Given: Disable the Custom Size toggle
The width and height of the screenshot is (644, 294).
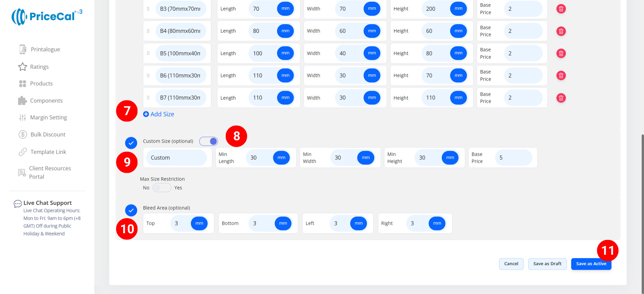Looking at the screenshot, I should coord(209,141).
